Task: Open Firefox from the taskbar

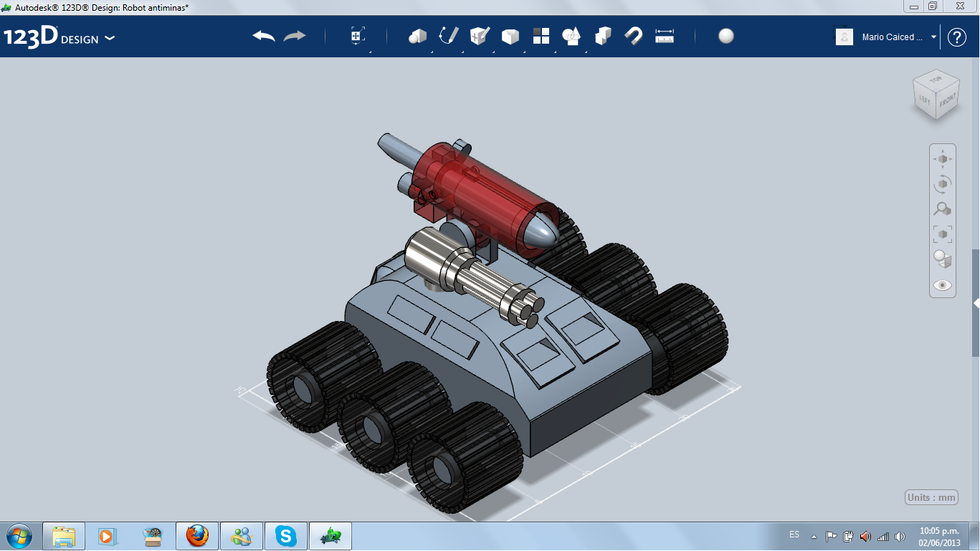Action: (x=197, y=536)
